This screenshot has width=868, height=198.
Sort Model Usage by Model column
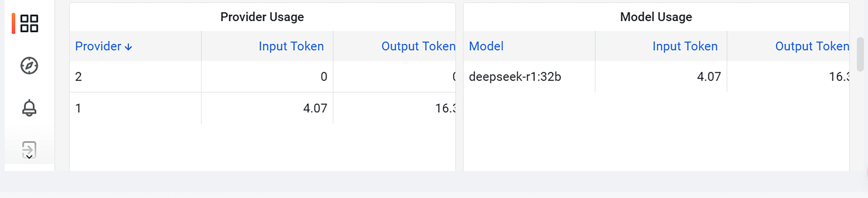pyautogui.click(x=486, y=46)
